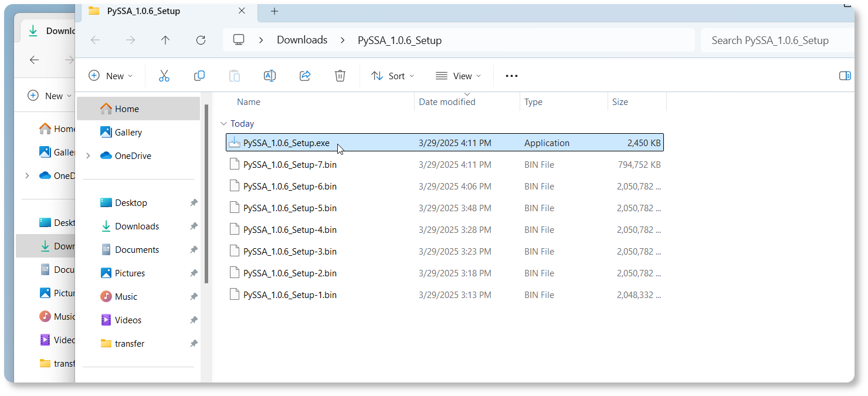Unpin Pictures using its pin icon
The height and width of the screenshot is (396, 868).
[x=194, y=273]
